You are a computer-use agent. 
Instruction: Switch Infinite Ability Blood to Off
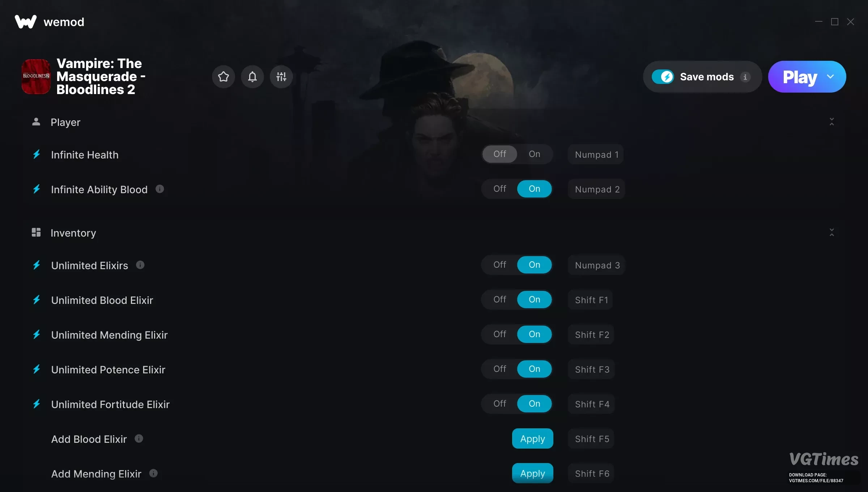pos(500,189)
